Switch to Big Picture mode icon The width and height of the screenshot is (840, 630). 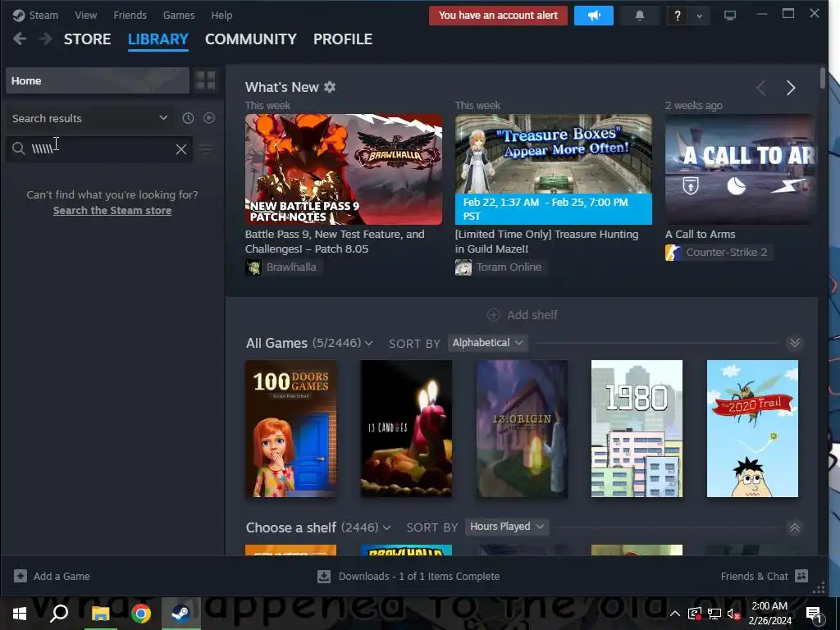(729, 15)
